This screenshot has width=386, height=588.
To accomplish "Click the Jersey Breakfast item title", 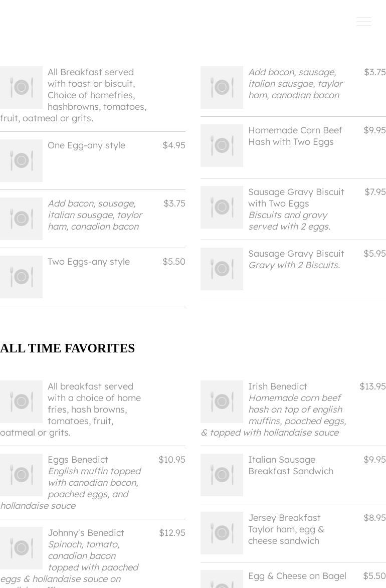I will click(x=284, y=518).
